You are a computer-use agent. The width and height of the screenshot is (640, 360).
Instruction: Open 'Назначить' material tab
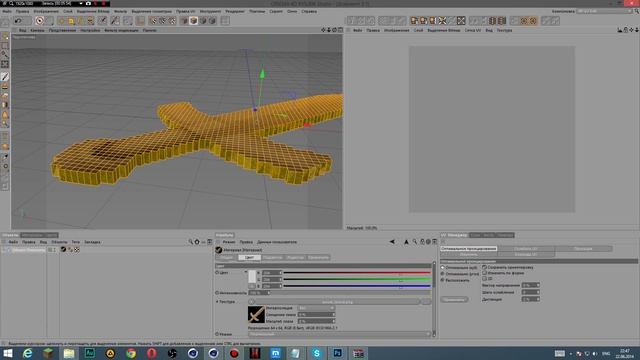[x=318, y=258]
